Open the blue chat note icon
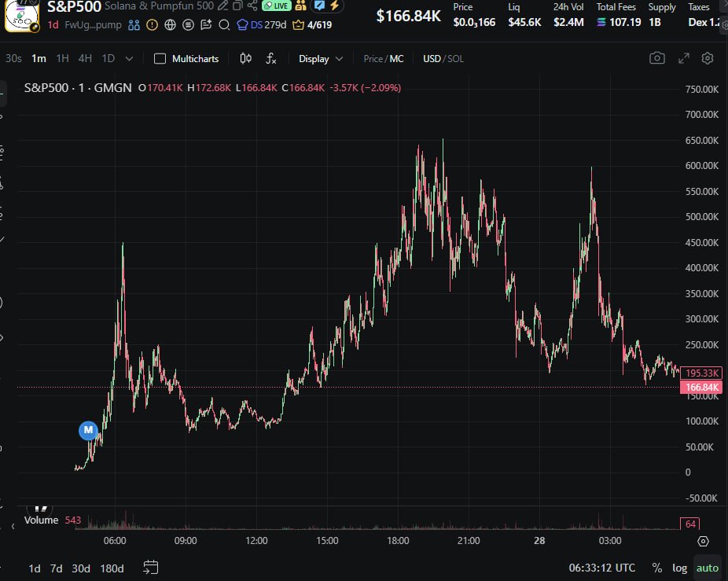The image size is (728, 581). 319,5
